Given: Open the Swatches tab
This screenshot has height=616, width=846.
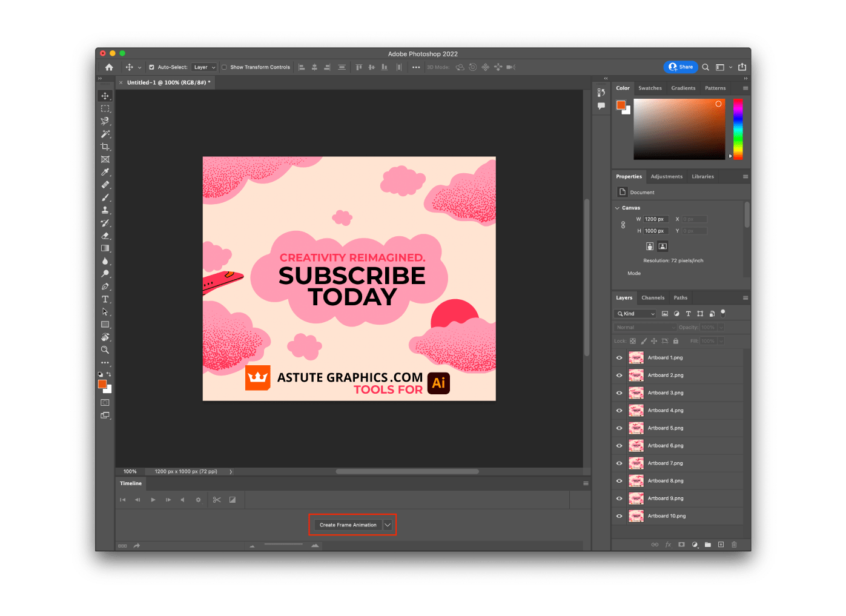Looking at the screenshot, I should tap(650, 88).
